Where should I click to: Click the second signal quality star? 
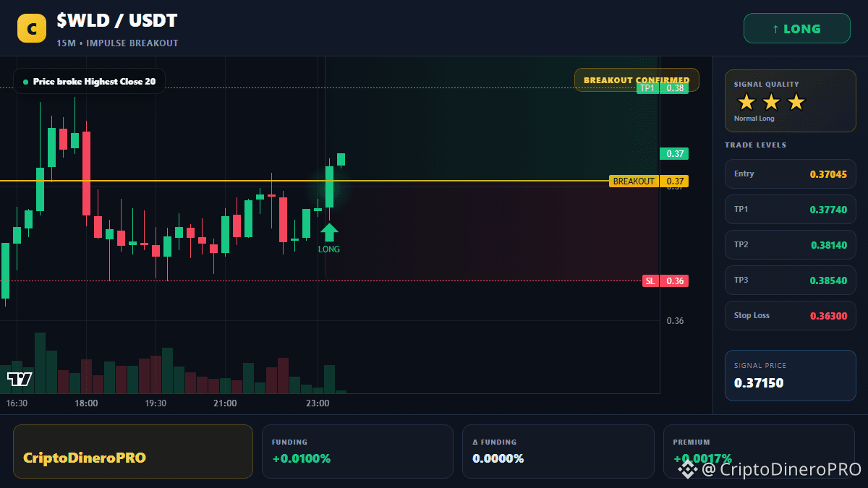771,102
